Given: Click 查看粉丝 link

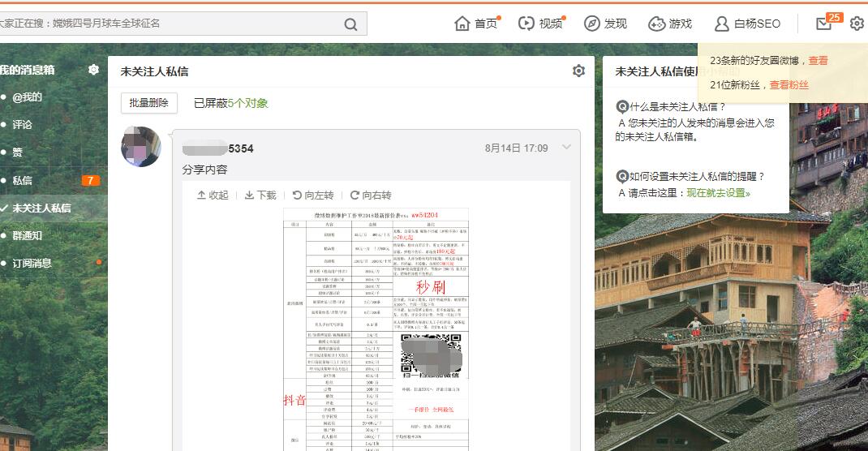Looking at the screenshot, I should tap(789, 85).
